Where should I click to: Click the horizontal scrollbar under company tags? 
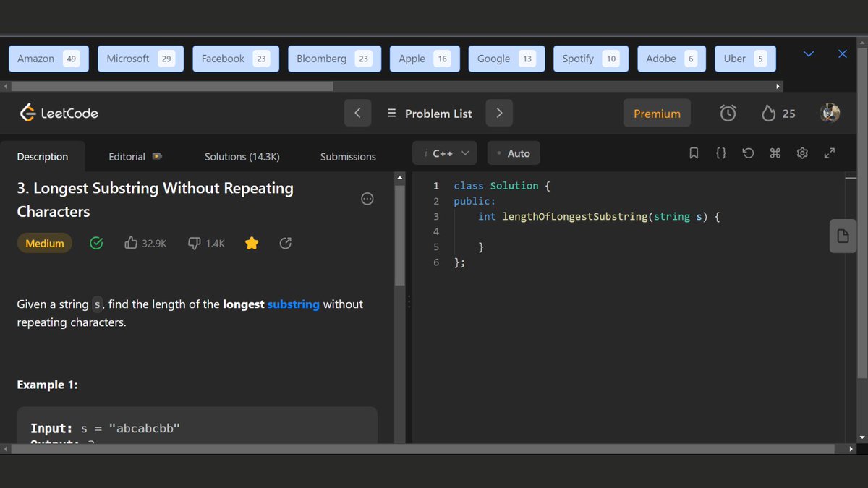pos(168,86)
